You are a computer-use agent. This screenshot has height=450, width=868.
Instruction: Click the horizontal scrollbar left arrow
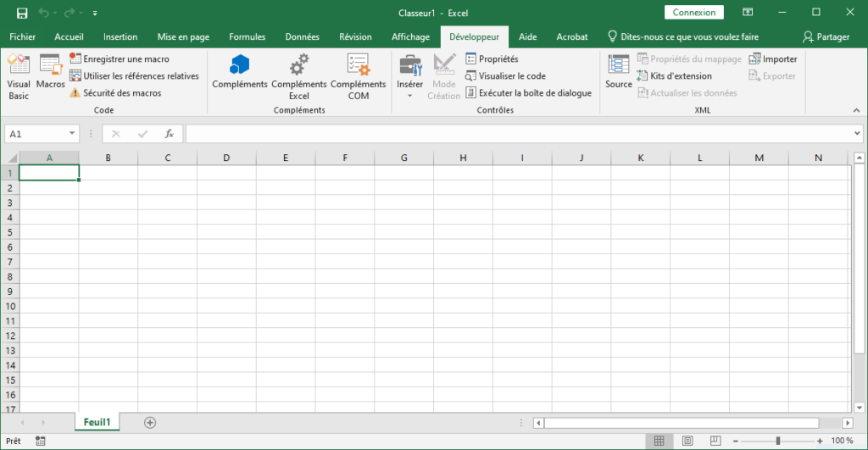coord(538,423)
